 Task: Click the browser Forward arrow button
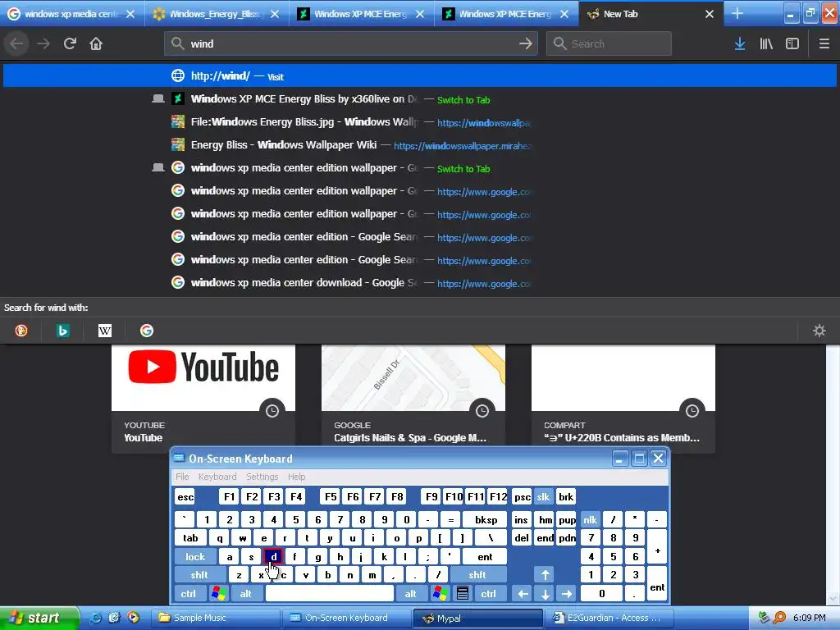point(43,43)
